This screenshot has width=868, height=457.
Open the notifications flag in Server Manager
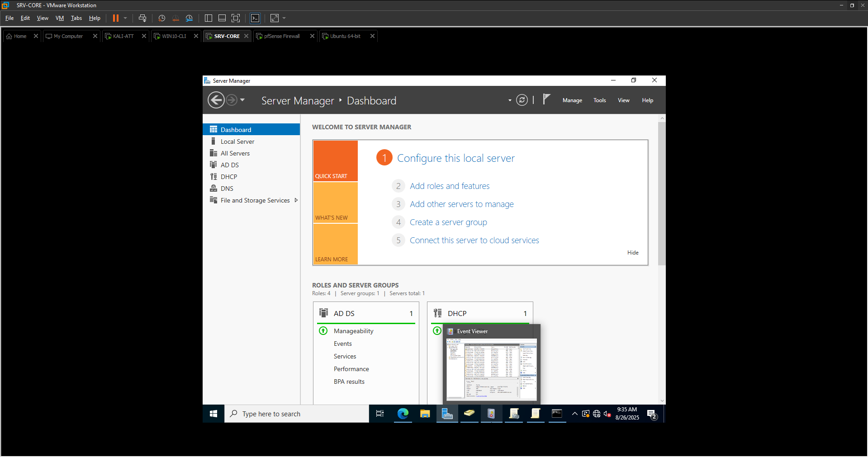[546, 99]
